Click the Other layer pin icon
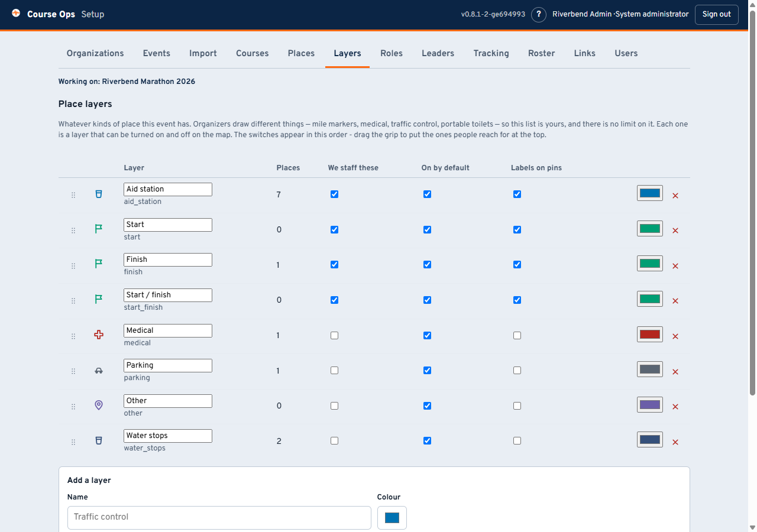Screen dimensions: 757x532 [x=99, y=406]
